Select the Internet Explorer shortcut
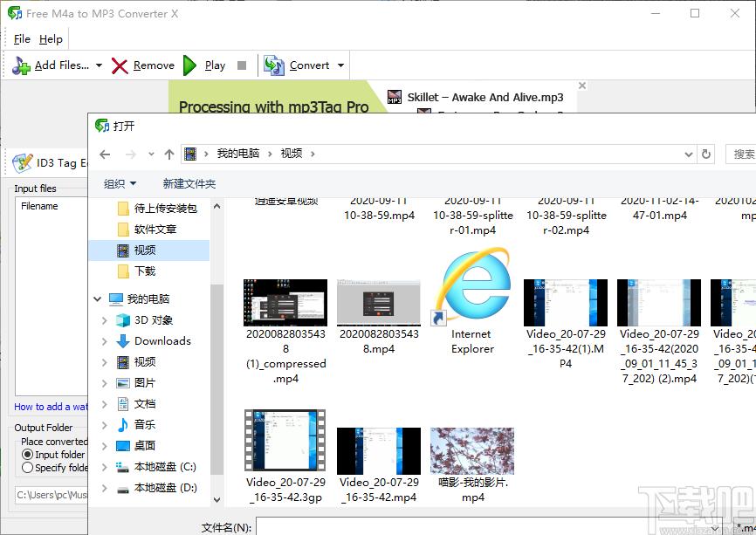The image size is (756, 535). (x=472, y=302)
